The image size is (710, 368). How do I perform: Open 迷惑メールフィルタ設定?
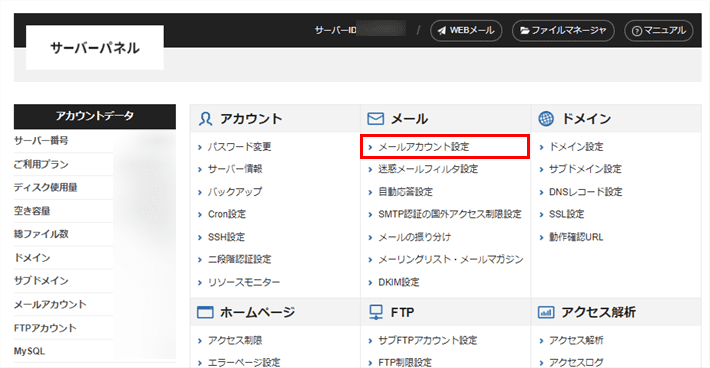pos(428,169)
